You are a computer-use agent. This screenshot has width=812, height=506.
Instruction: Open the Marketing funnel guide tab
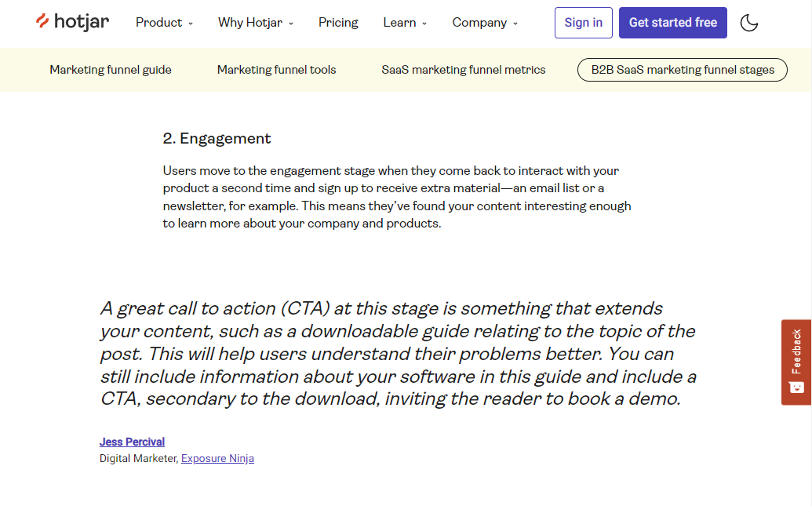111,70
